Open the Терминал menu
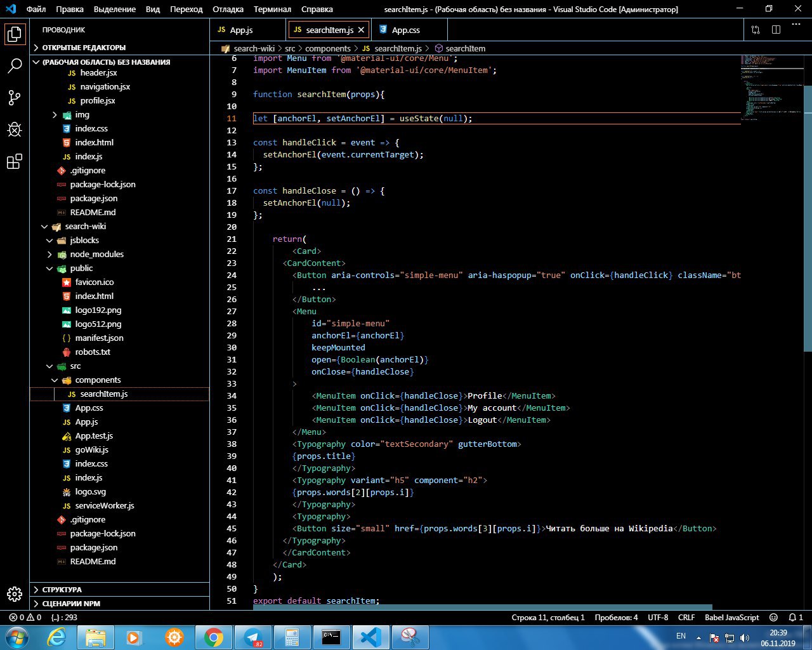Image resolution: width=812 pixels, height=650 pixels. point(272,10)
